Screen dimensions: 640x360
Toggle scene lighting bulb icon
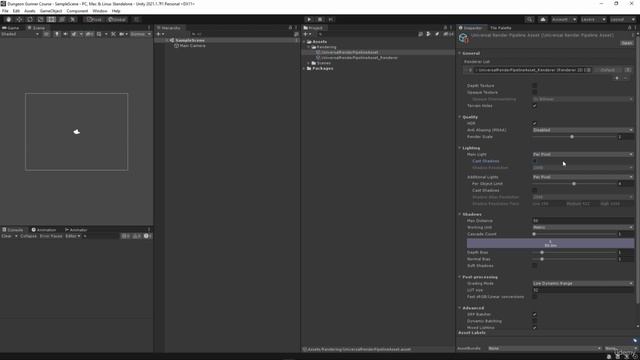[x=57, y=34]
